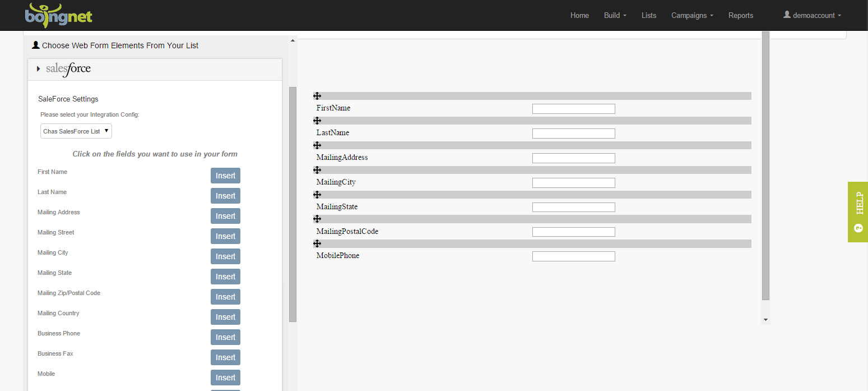The height and width of the screenshot is (391, 868).
Task: Click the MailingState text input
Action: click(x=573, y=208)
